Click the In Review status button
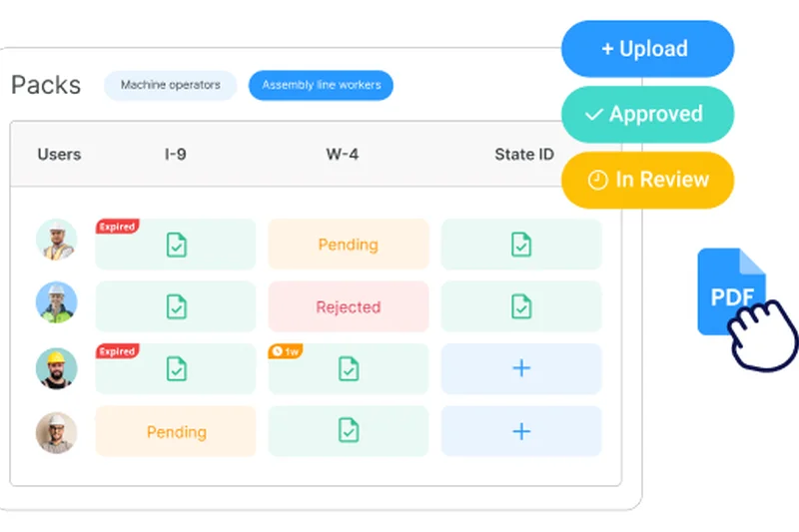 click(x=647, y=180)
